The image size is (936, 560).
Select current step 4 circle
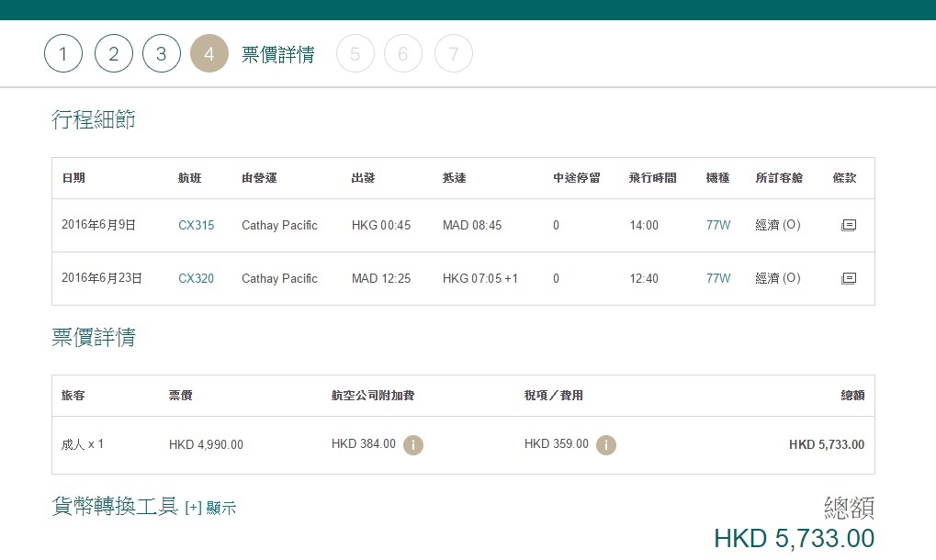click(209, 54)
